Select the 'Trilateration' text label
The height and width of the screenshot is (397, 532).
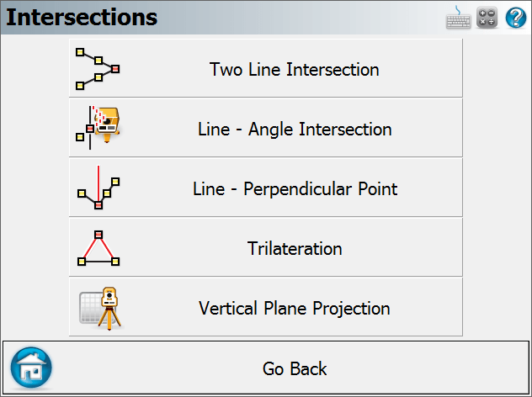point(295,248)
